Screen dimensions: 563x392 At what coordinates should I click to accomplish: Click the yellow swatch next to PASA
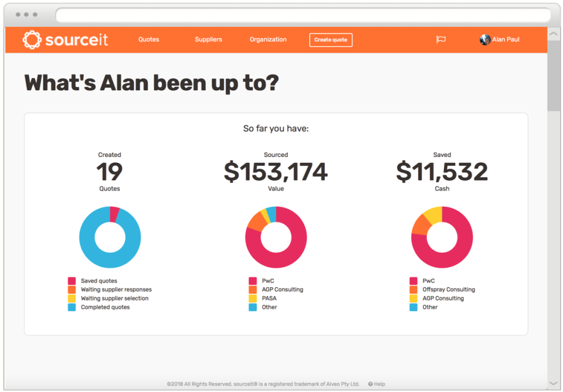pyautogui.click(x=253, y=298)
